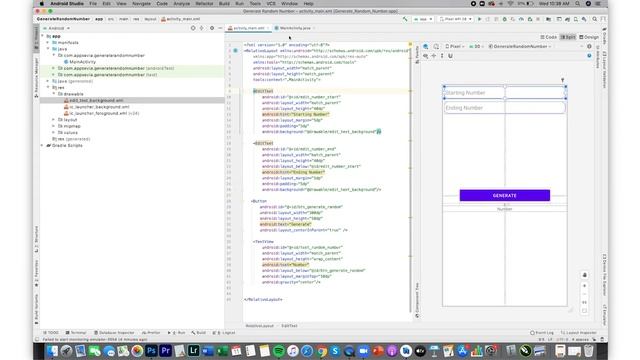
Task: Collapse the drawable folder
Action: (x=53, y=94)
